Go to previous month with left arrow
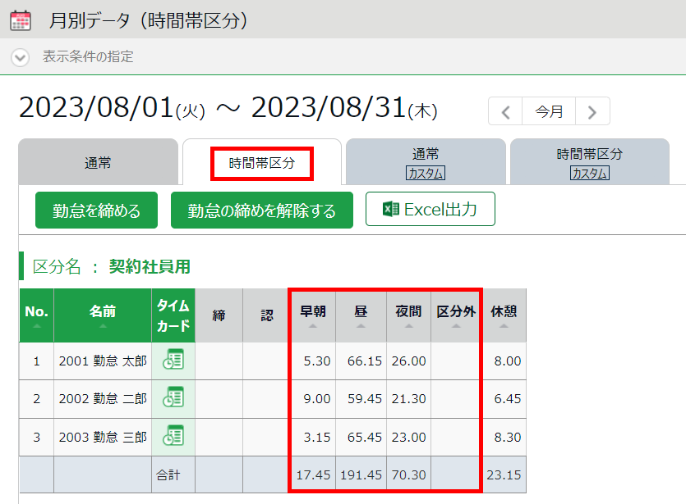This screenshot has height=504, width=686. 506,112
